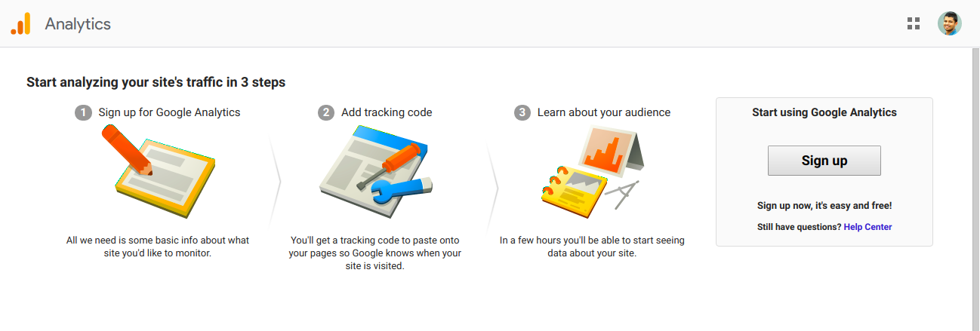Click the "Start using Google Analytics" panel heading
Viewport: 980px width, 331px height.
point(824,112)
